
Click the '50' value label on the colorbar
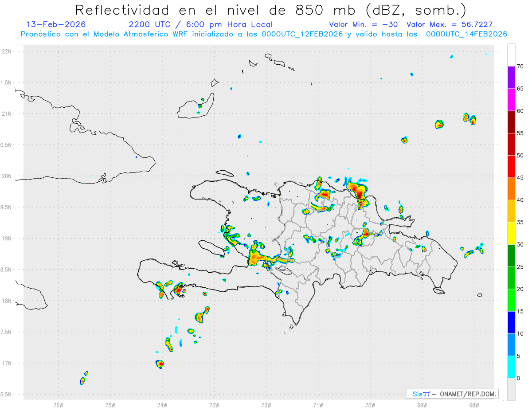pos(520,156)
